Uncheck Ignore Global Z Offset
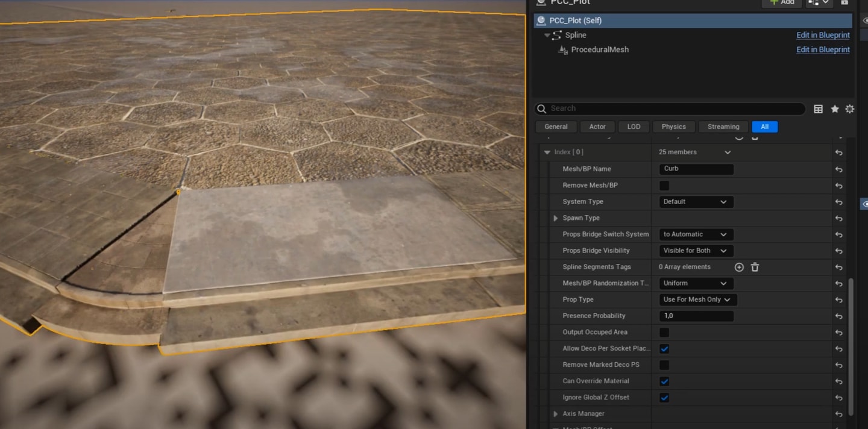This screenshot has height=429, width=868. (x=664, y=398)
